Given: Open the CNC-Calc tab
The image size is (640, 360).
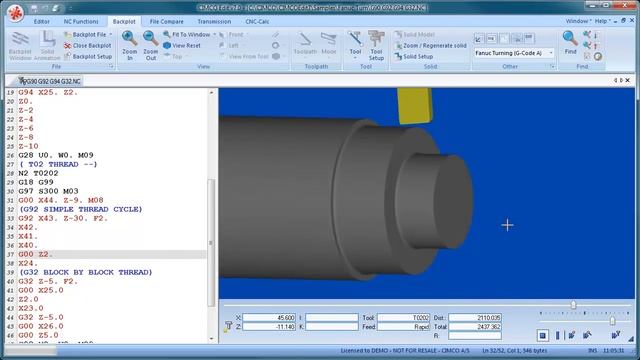Looking at the screenshot, I should click(x=257, y=21).
